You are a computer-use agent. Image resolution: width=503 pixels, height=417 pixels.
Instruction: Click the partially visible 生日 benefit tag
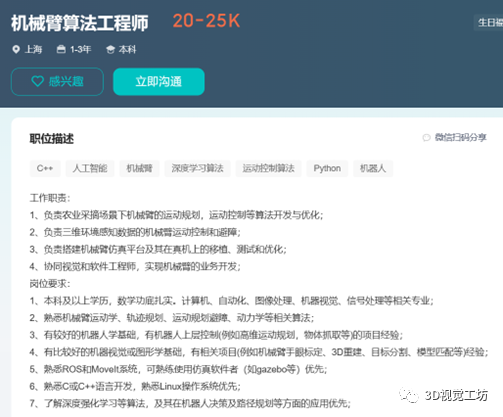[489, 23]
